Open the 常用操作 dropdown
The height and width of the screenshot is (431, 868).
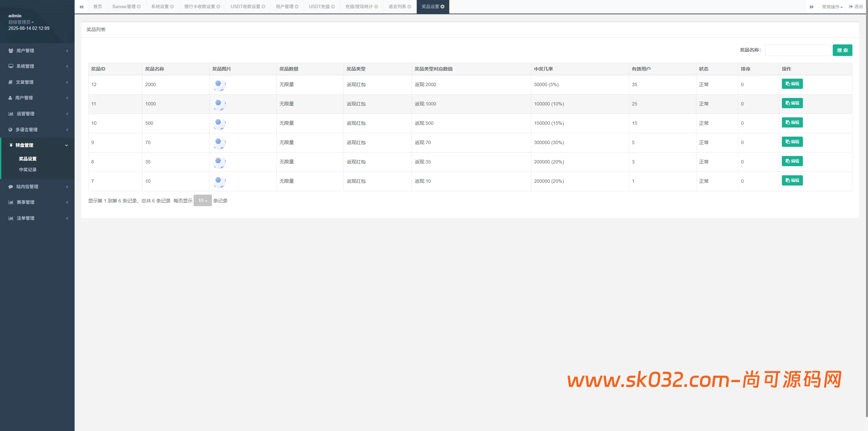click(832, 7)
